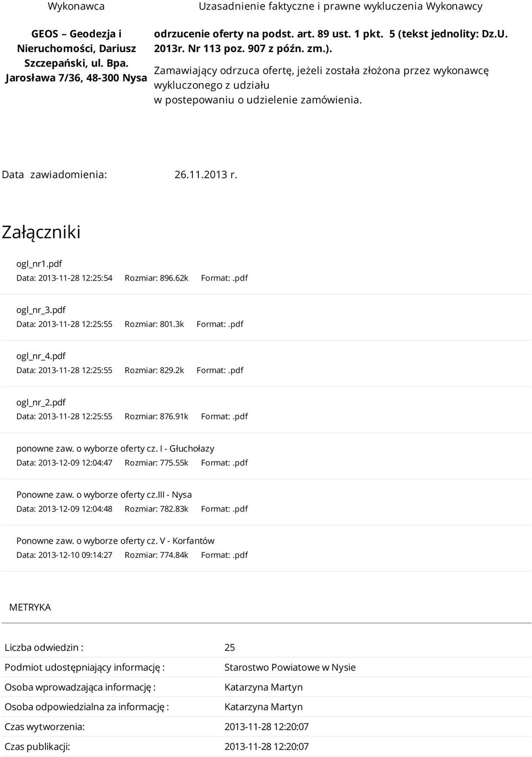
Task: Click the Starostwo Powiatowe w Nysie value
Action: point(290,667)
